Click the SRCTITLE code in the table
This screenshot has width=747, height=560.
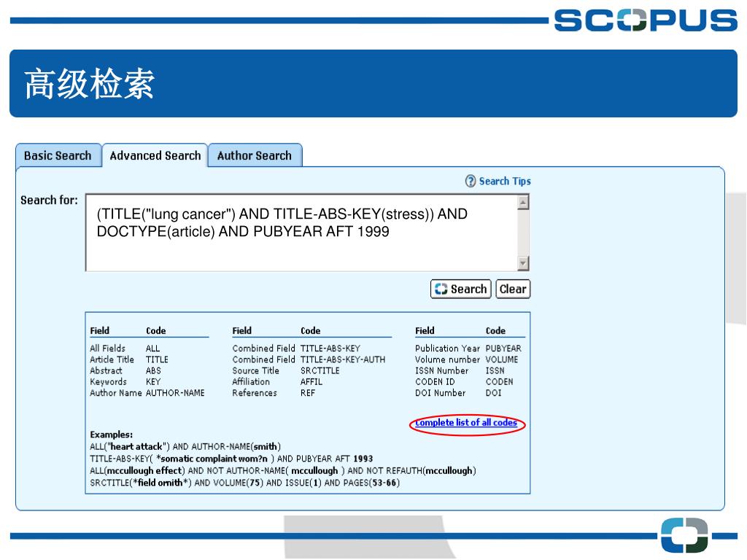[x=320, y=370]
